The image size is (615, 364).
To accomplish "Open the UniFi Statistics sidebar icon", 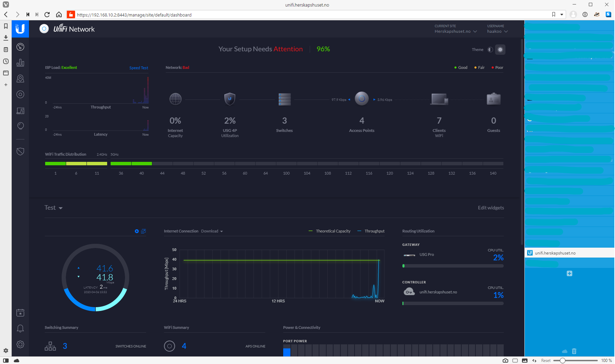I will 20,63.
